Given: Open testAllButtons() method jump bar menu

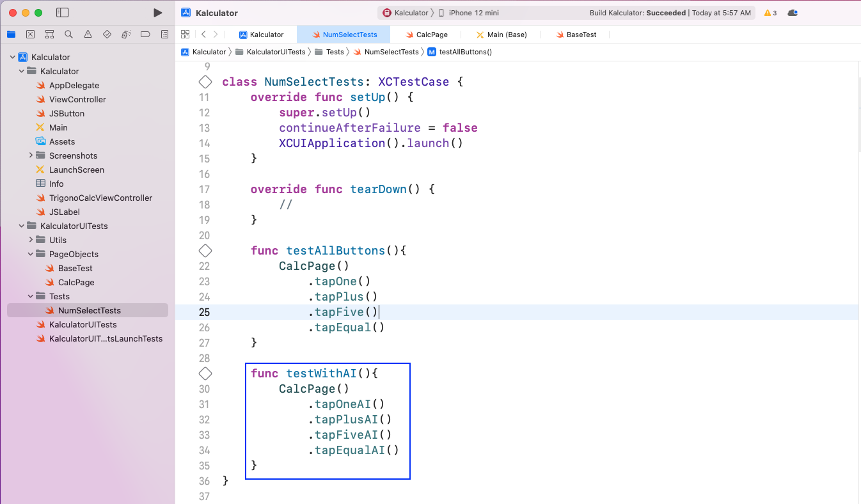Looking at the screenshot, I should click(460, 52).
